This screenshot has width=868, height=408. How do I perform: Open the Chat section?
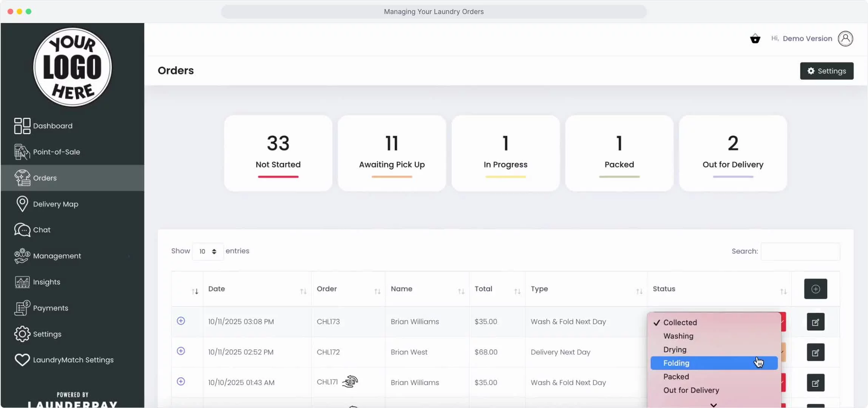42,230
